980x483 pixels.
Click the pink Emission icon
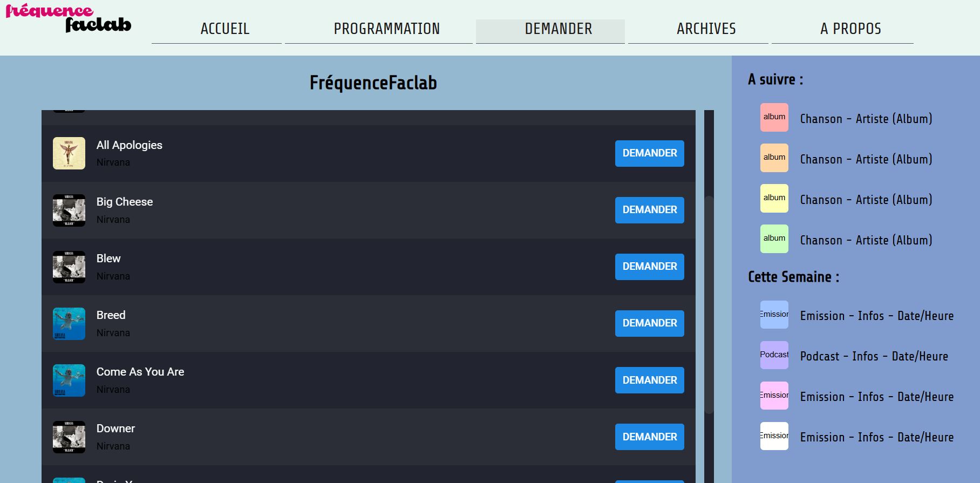774,396
